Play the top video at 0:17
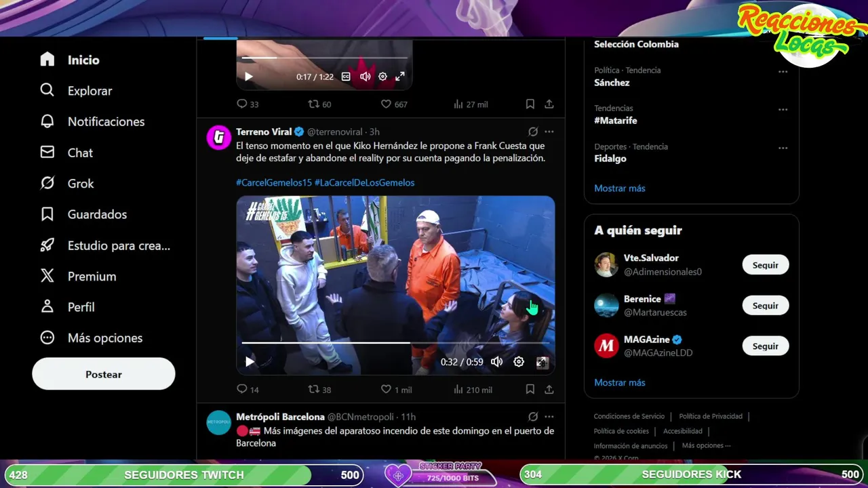This screenshot has width=868, height=488. tap(249, 77)
